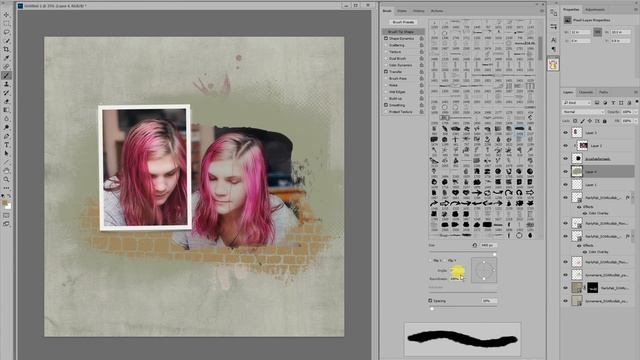Select the Zoom tool

pos(6,179)
